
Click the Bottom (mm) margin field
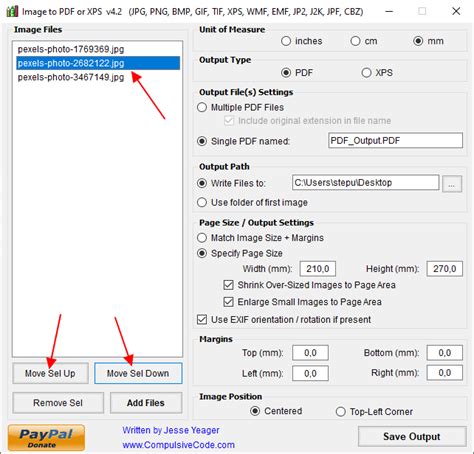point(445,353)
